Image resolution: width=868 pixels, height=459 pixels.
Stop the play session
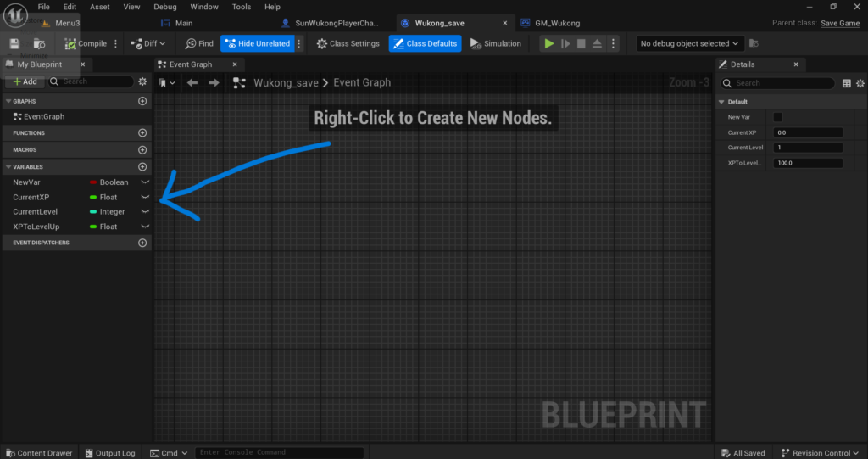[581, 44]
